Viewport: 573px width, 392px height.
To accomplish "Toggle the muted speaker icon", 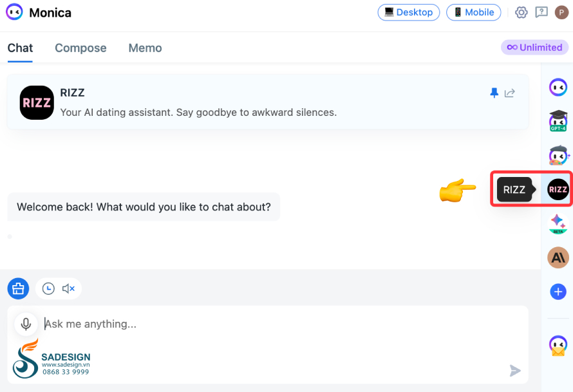I will [68, 288].
